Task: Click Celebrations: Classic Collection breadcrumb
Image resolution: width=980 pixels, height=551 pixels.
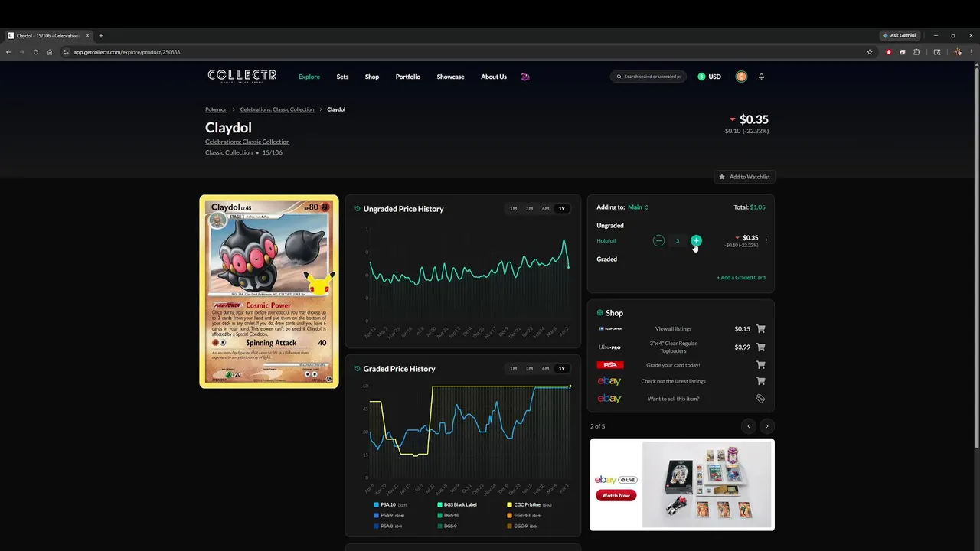Action: [277, 109]
